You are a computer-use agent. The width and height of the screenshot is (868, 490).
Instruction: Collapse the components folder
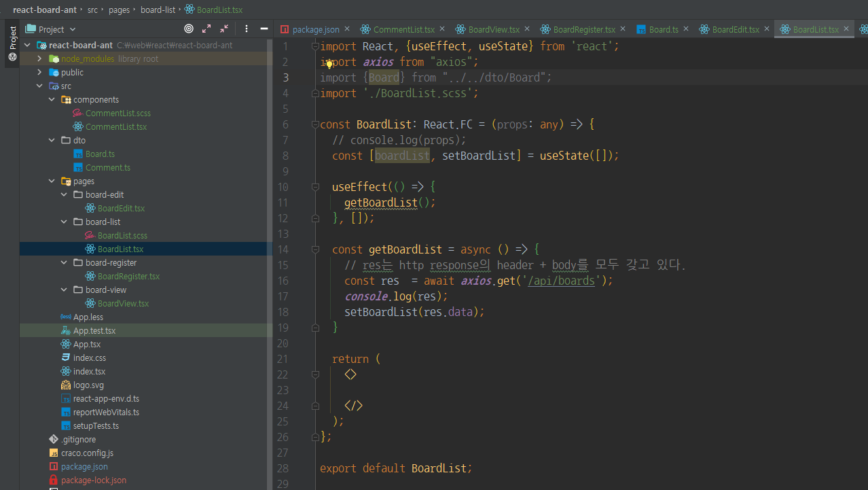coord(52,100)
